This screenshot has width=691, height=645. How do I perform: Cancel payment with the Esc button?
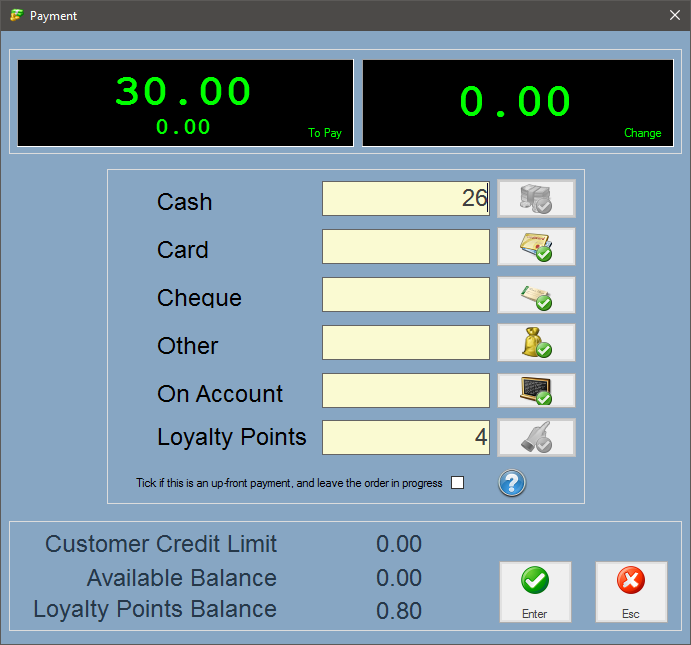tap(631, 591)
